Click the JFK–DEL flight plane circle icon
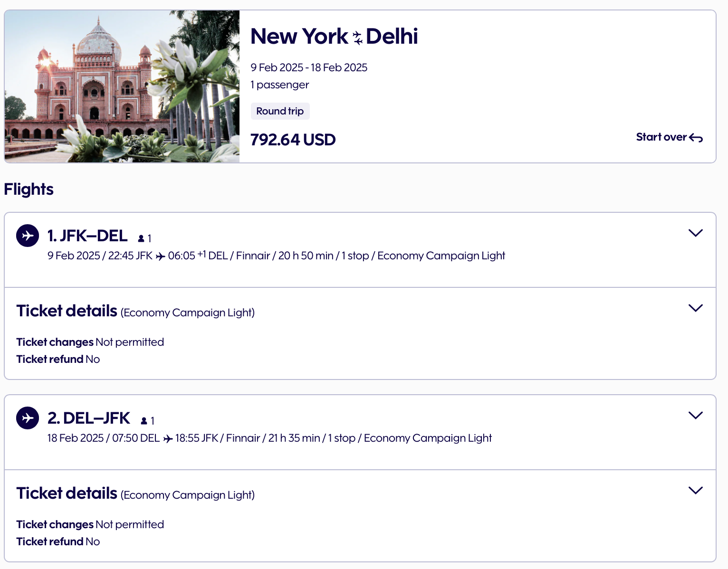The image size is (728, 569). (x=28, y=236)
